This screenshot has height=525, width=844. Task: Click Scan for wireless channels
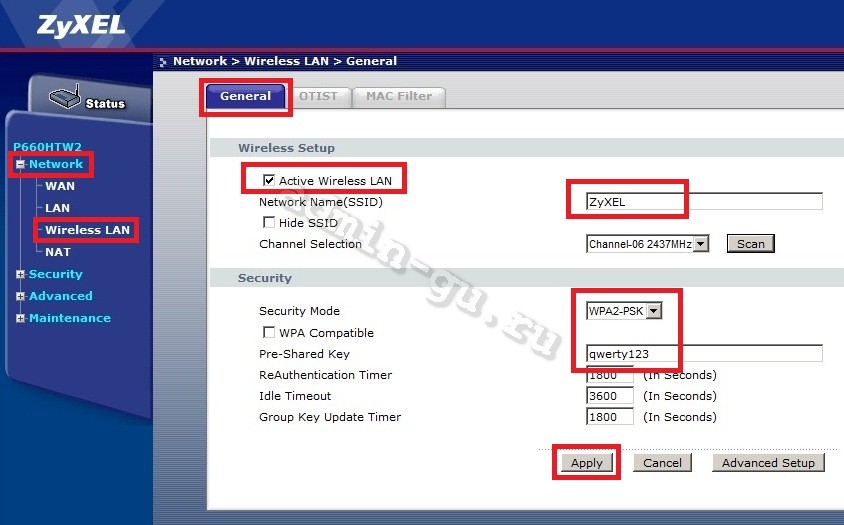click(x=750, y=244)
